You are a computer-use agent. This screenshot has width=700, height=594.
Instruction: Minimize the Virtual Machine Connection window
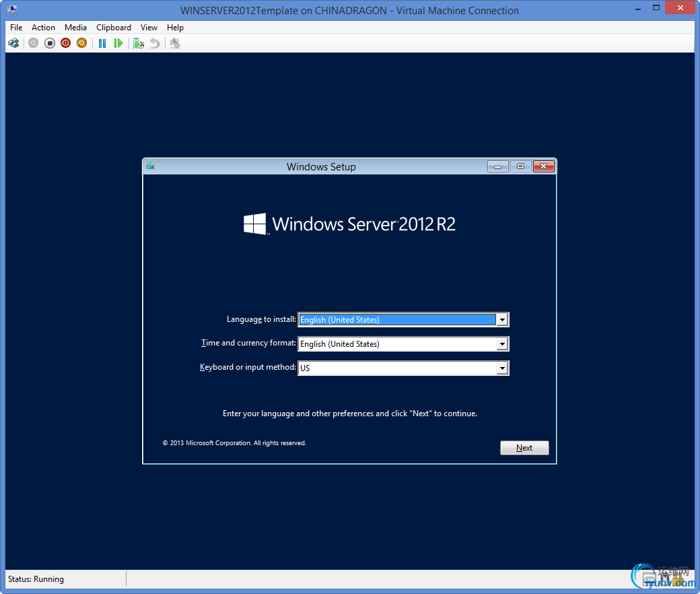[639, 8]
